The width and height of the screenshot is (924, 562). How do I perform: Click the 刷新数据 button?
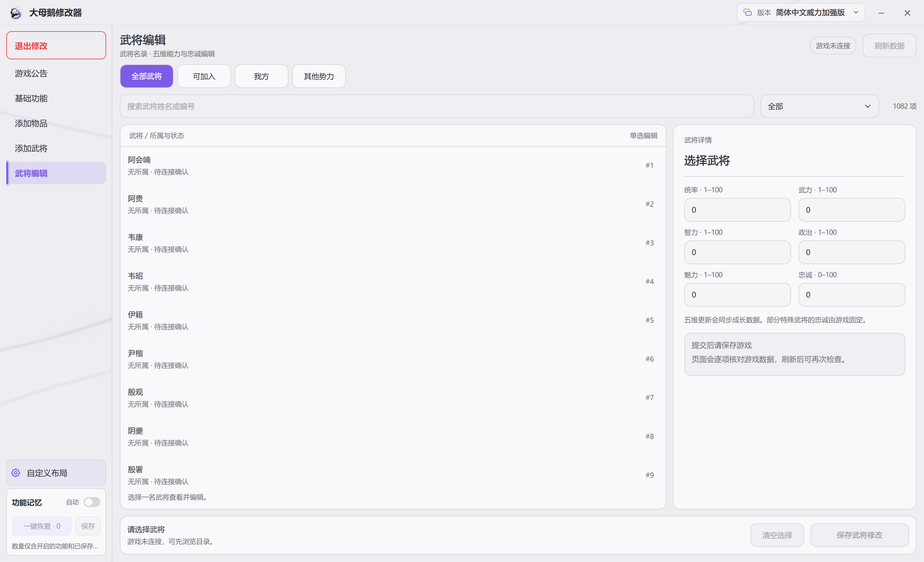[x=889, y=46]
